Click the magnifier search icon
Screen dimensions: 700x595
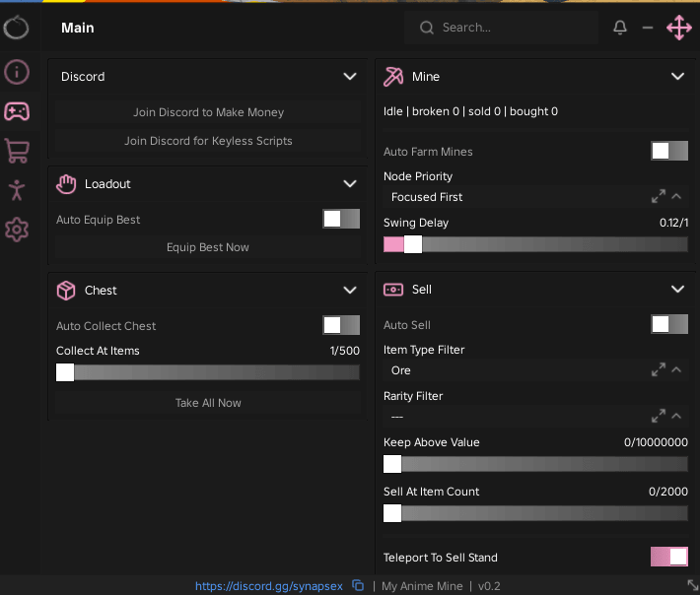pyautogui.click(x=427, y=28)
